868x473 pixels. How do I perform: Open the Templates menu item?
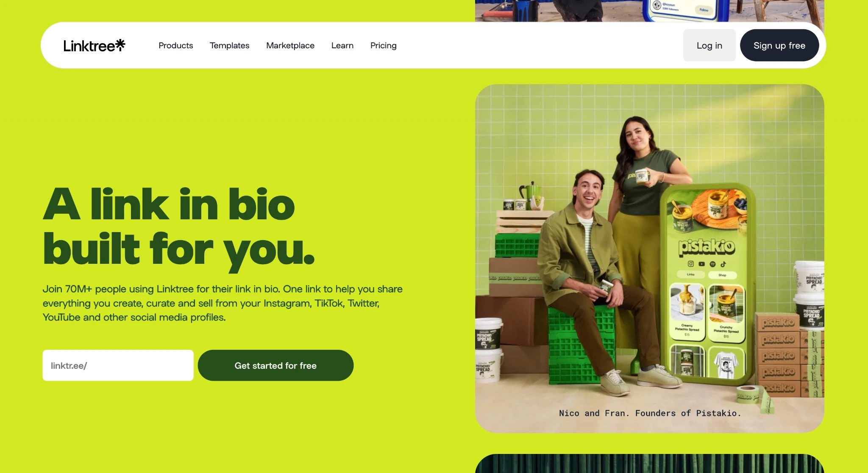click(229, 45)
